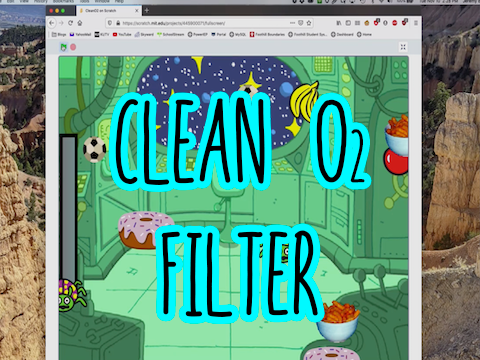This screenshot has height=360, width=480.
Task: Exit fullscreen mode with the collapse icon
Action: tap(403, 47)
